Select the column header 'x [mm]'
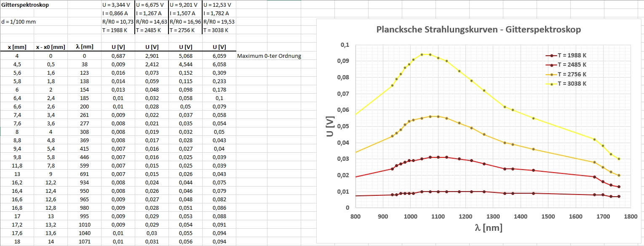This screenshot has width=644, height=246. point(17,47)
